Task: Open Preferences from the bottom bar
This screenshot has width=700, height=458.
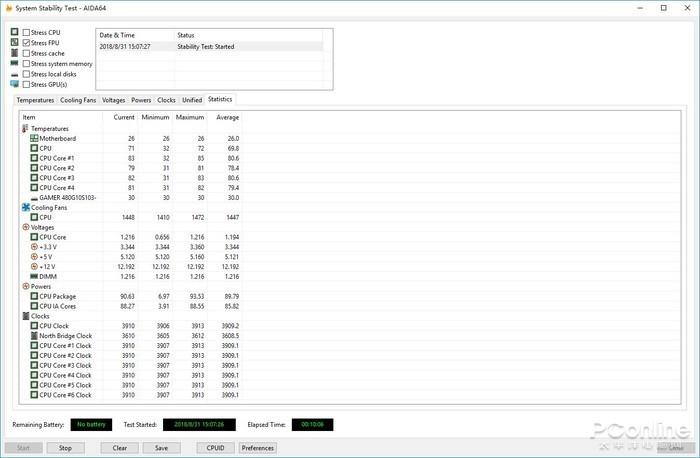Action: point(258,448)
